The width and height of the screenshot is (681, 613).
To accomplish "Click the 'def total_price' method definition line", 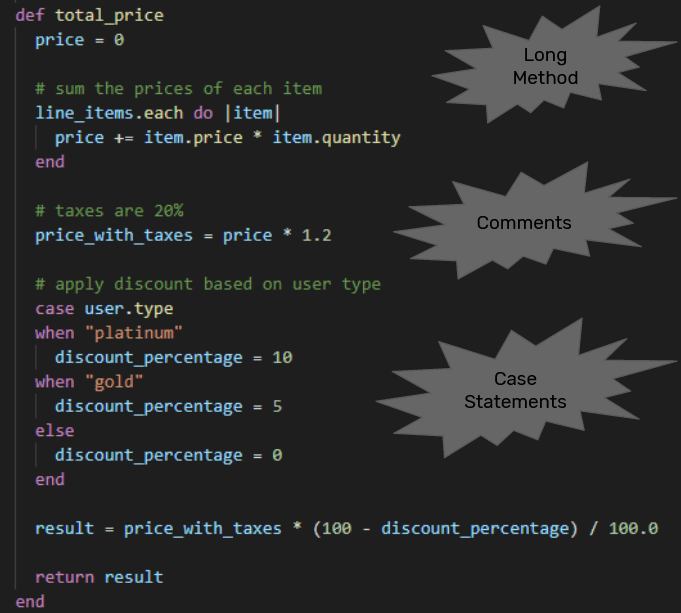I will coord(89,16).
